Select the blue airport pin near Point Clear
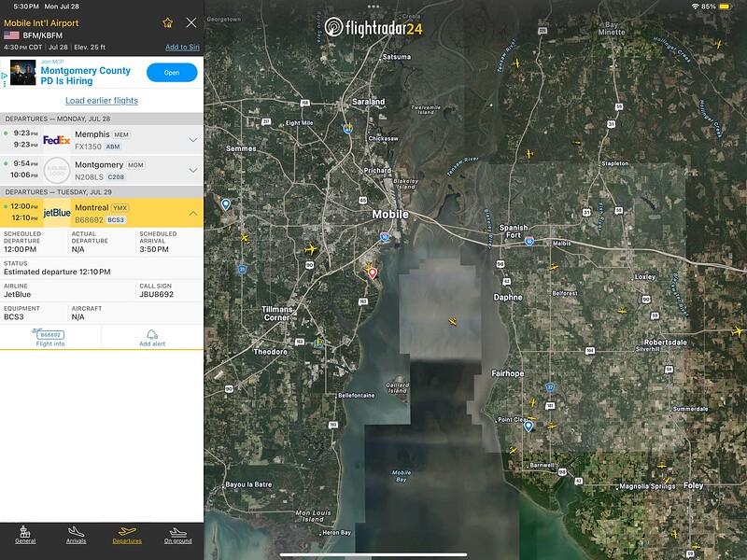The height and width of the screenshot is (560, 747). click(x=529, y=427)
